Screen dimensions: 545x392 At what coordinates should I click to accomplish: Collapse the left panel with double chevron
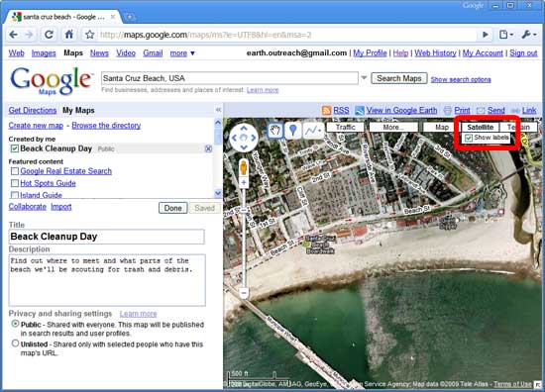[x=218, y=110]
